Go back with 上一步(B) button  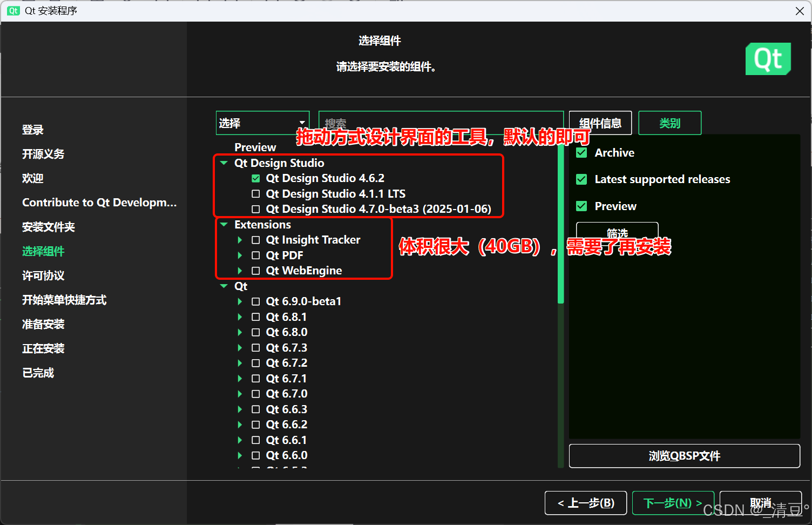[586, 503]
